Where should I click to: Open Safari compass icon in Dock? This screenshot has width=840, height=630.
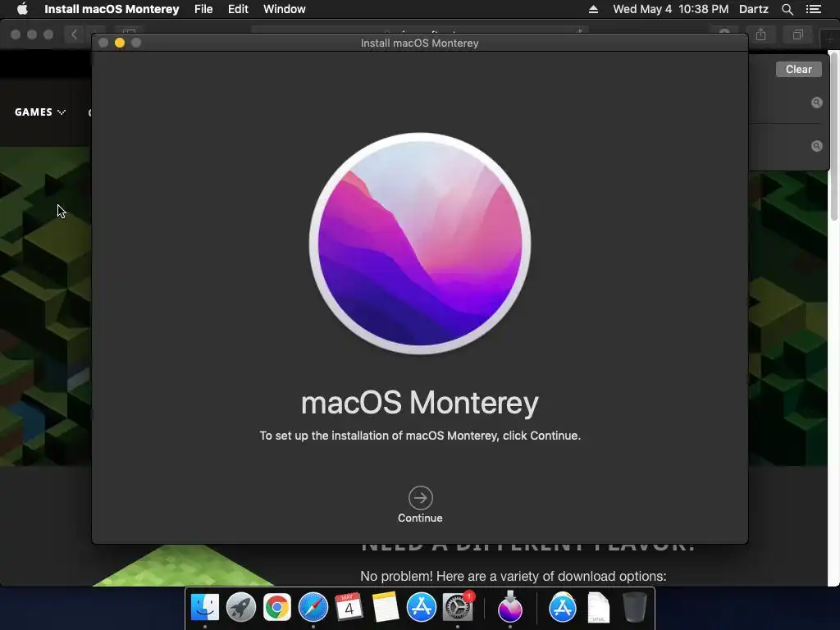[313, 607]
